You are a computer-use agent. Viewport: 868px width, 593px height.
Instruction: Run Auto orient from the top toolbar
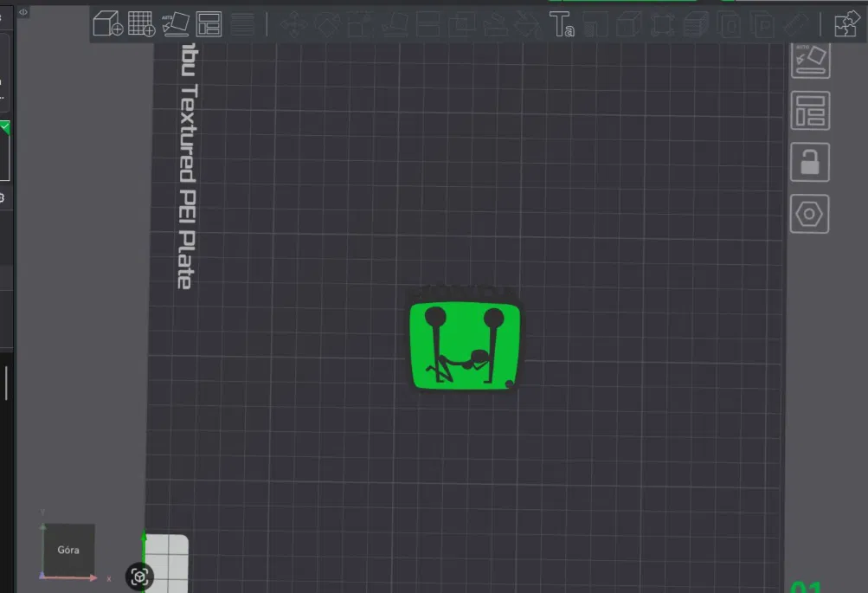point(175,24)
